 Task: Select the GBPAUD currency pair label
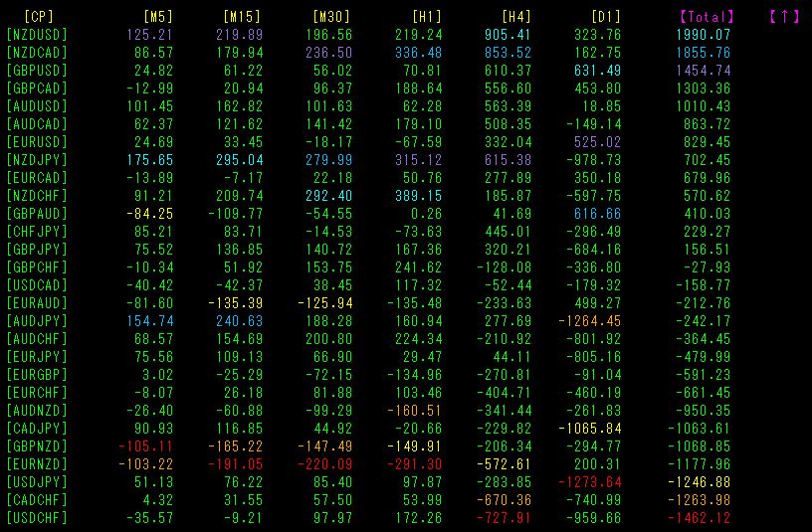point(37,214)
